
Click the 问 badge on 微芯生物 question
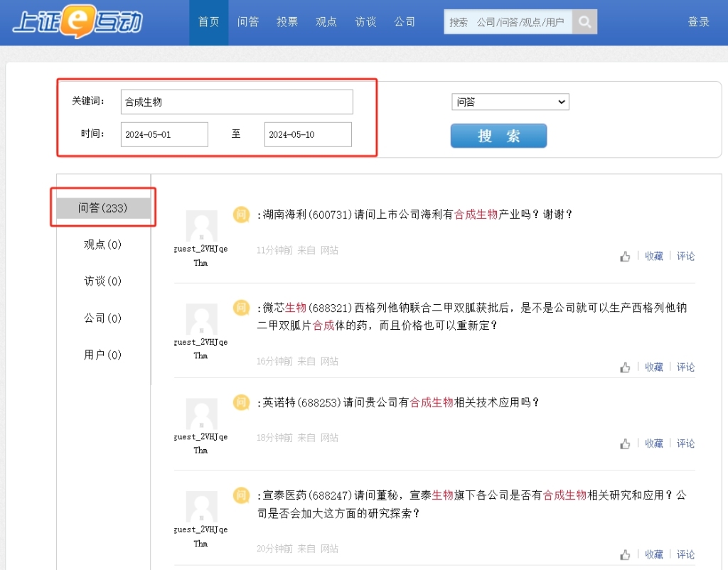click(242, 307)
